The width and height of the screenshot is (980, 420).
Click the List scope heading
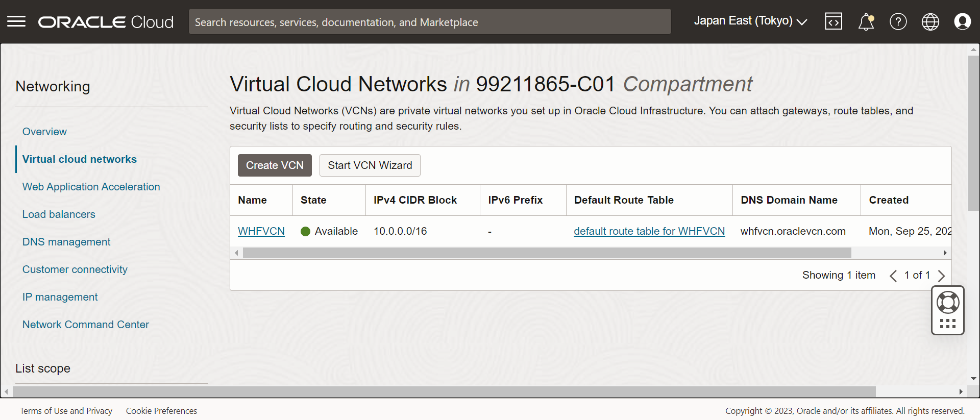coord(43,368)
